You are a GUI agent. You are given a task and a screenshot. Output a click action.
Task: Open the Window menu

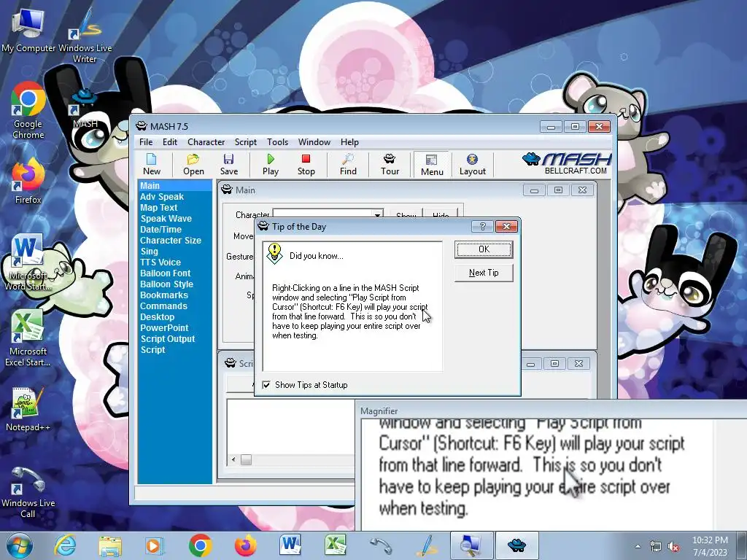tap(314, 142)
